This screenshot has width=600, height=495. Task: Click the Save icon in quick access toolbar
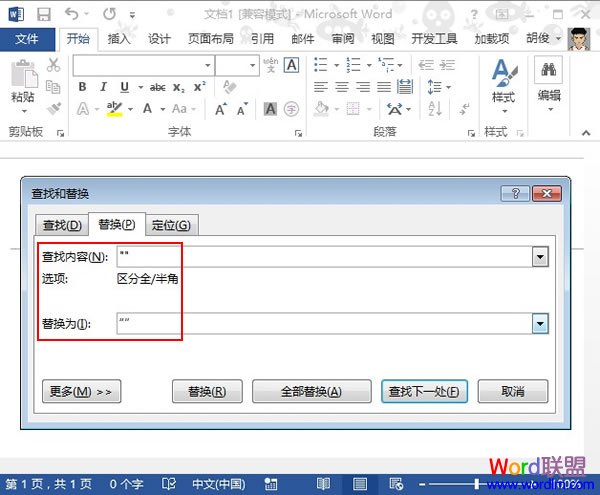coord(44,14)
